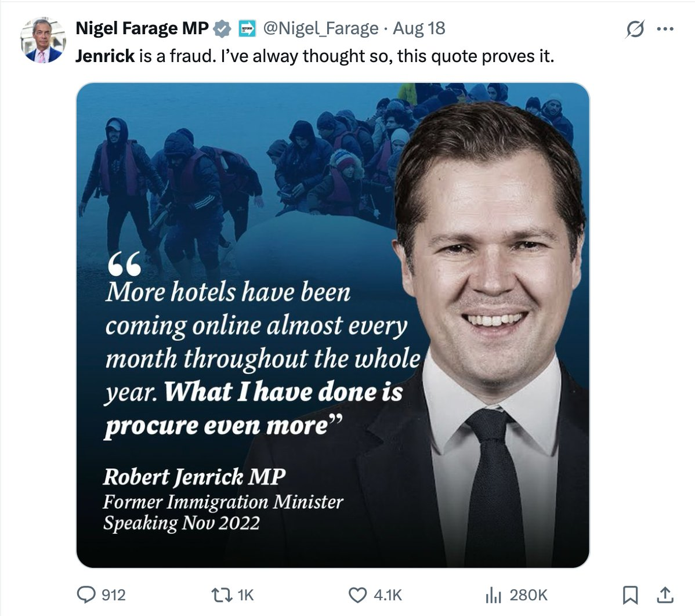The height and width of the screenshot is (616, 695).
Task: Bookmark this post
Action: (x=630, y=595)
